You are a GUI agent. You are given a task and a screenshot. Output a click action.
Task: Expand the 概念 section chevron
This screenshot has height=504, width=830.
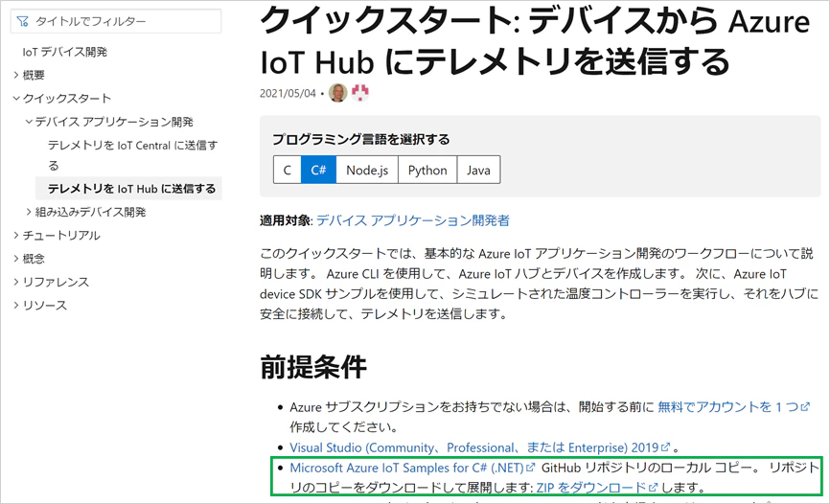[x=16, y=259]
